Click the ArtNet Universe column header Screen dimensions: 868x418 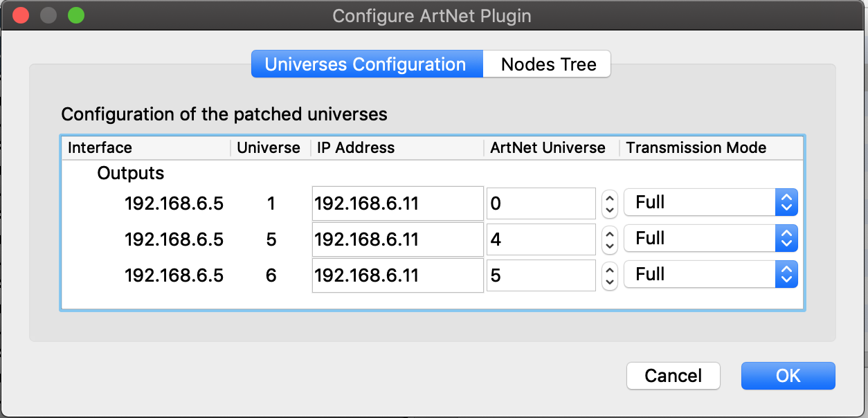click(x=552, y=148)
